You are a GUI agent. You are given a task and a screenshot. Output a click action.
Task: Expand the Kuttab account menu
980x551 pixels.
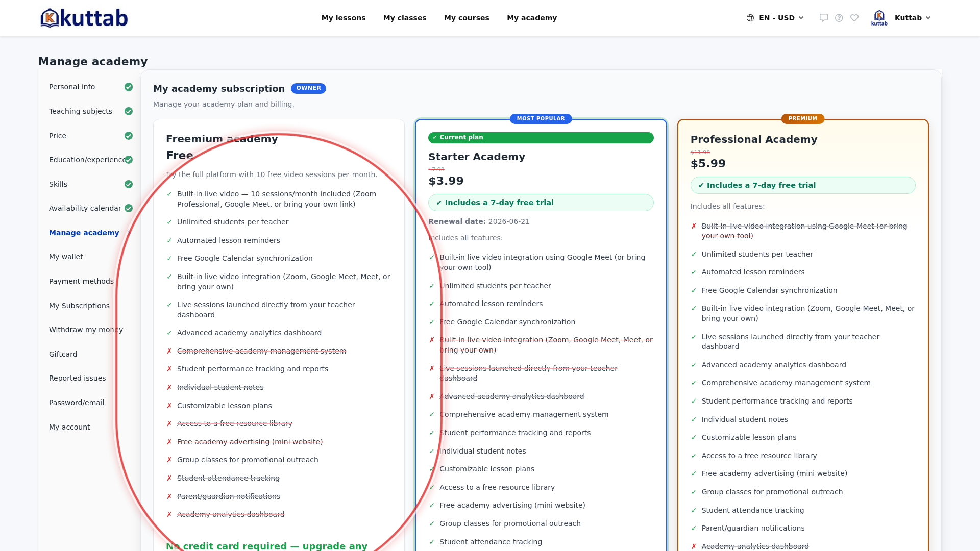913,18
